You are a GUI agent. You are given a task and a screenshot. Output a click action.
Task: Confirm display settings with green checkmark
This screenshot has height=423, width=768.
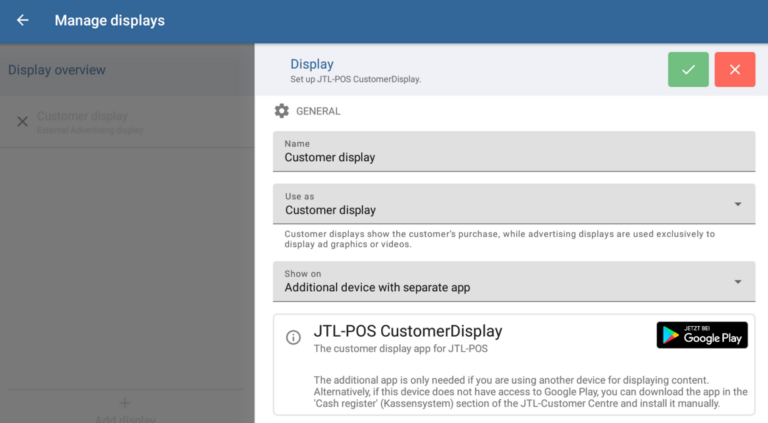pyautogui.click(x=688, y=70)
